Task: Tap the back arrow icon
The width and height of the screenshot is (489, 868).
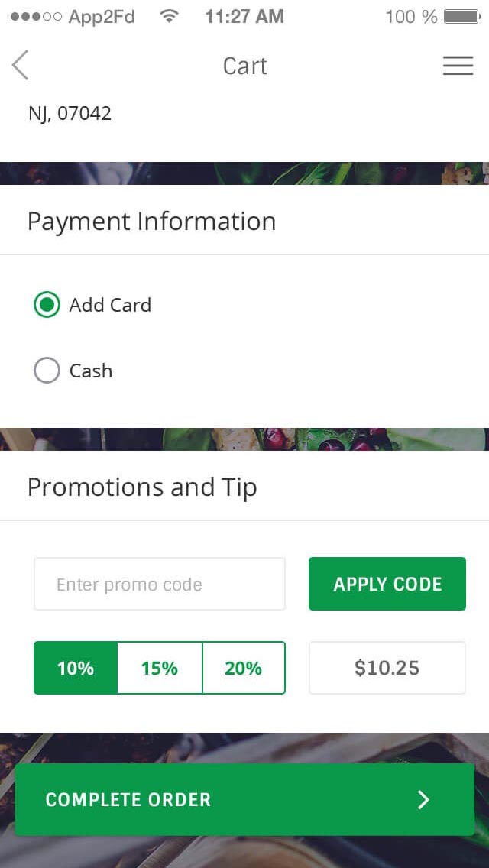Action: pyautogui.click(x=21, y=66)
